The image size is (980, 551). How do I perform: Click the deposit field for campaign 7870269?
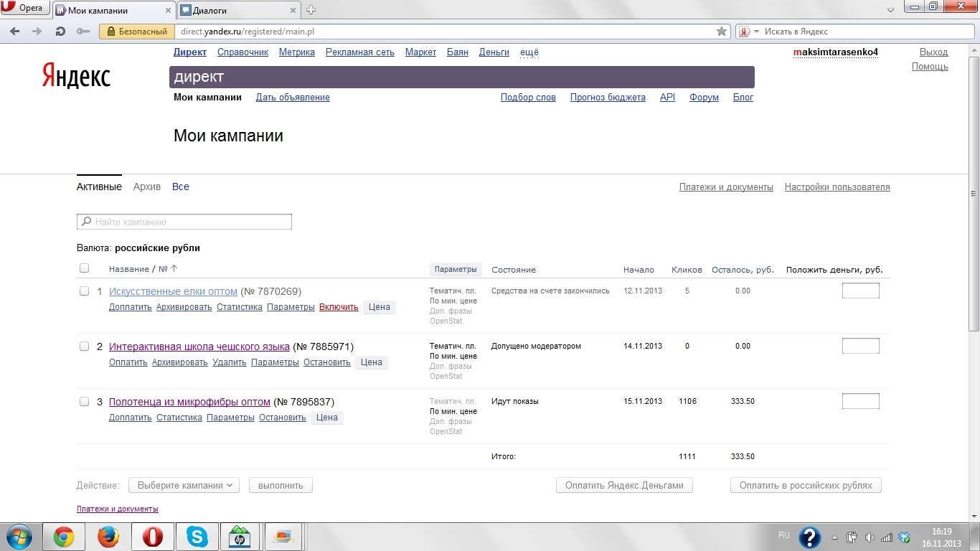(x=860, y=291)
